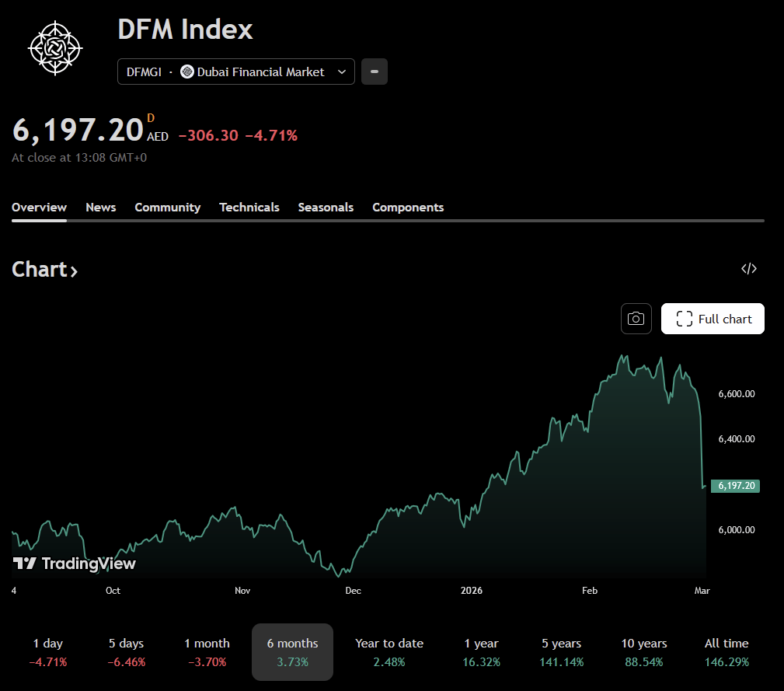Open the DFMGI symbol exchange dropdown
This screenshot has height=691, width=784.
(x=236, y=72)
